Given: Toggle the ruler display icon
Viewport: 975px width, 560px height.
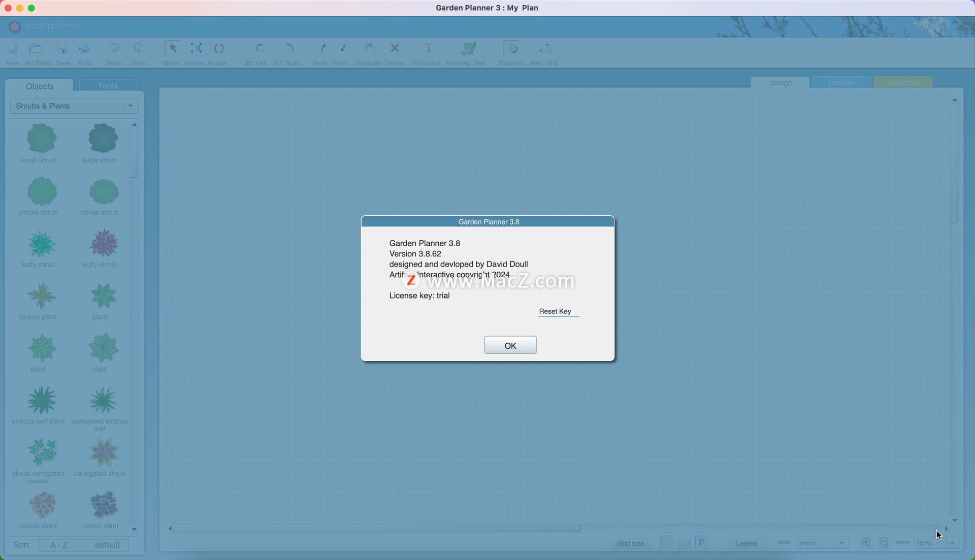Looking at the screenshot, I should (684, 543).
